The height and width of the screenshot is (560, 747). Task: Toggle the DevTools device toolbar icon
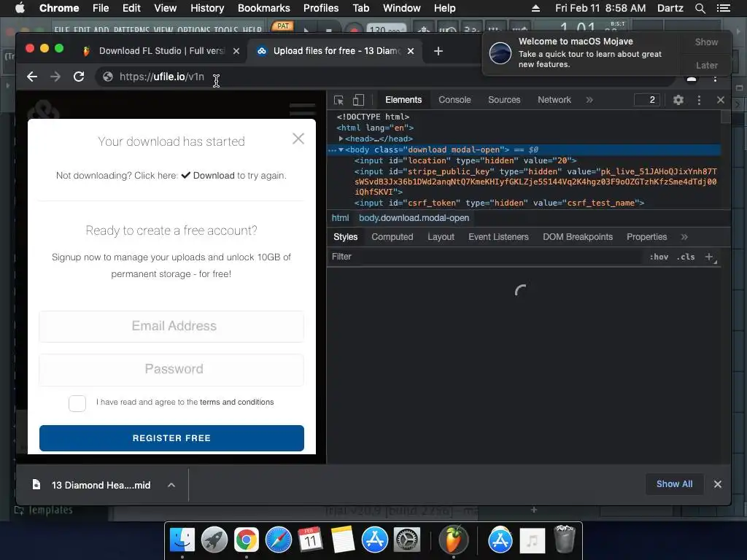358,100
